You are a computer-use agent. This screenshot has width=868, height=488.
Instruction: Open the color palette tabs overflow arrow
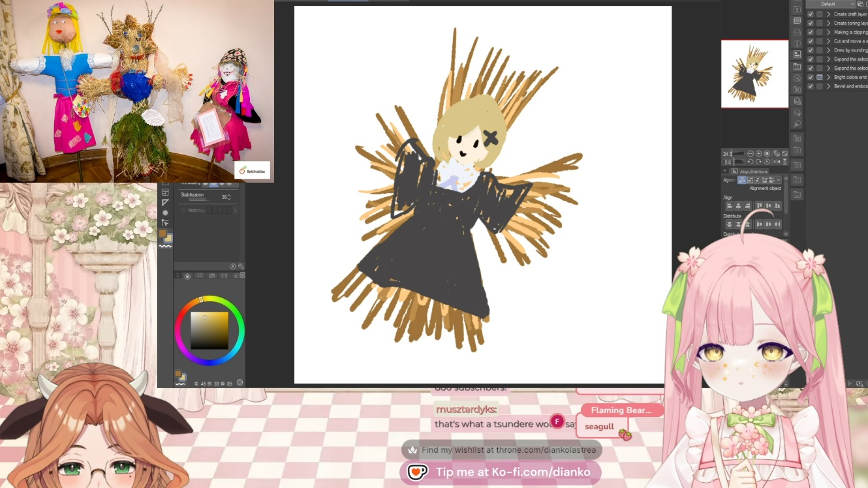point(243,275)
